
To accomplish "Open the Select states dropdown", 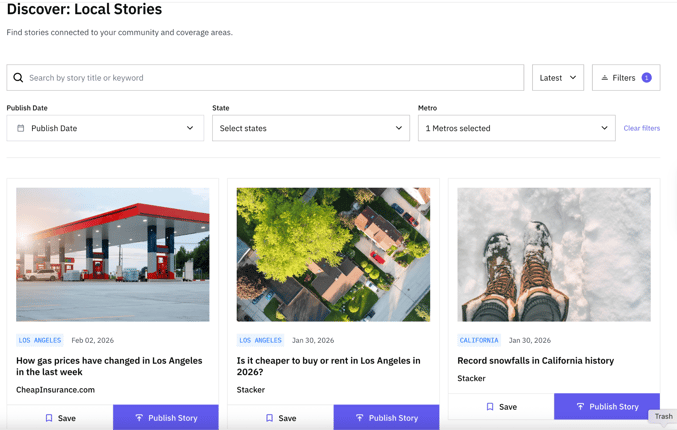I will (x=311, y=128).
